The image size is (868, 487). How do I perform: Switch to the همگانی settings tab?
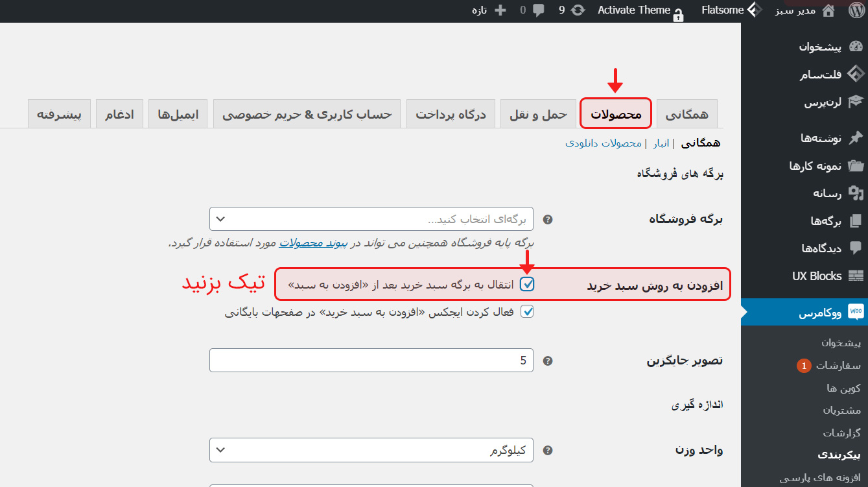pos(686,115)
